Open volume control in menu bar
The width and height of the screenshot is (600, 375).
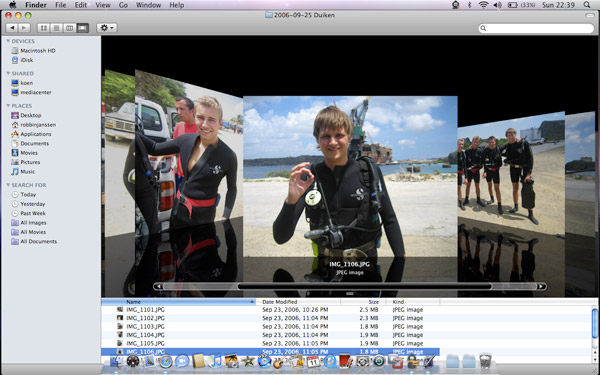click(x=497, y=5)
